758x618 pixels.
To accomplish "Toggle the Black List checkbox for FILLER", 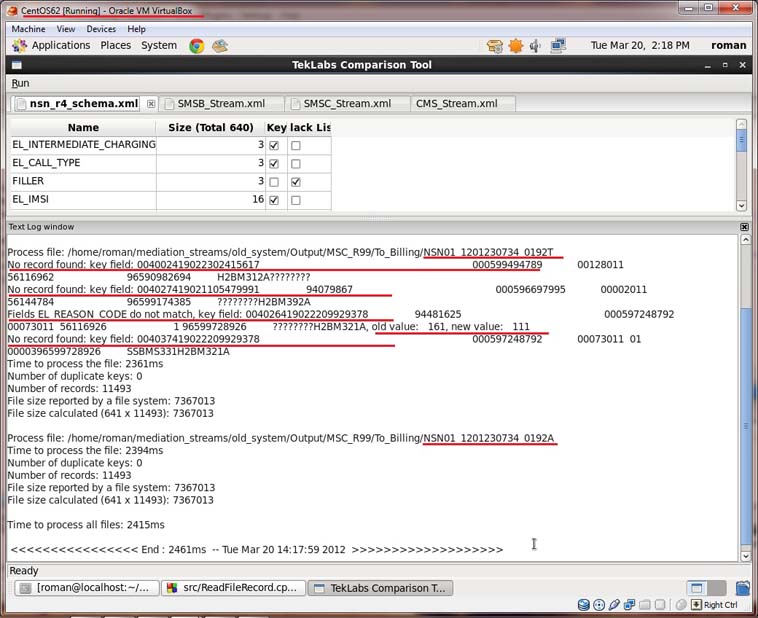I will click(x=295, y=182).
